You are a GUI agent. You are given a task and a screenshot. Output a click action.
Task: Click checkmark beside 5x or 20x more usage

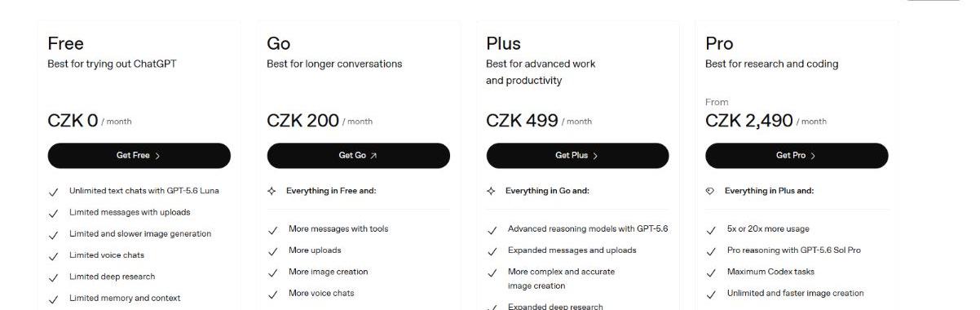[711, 230]
